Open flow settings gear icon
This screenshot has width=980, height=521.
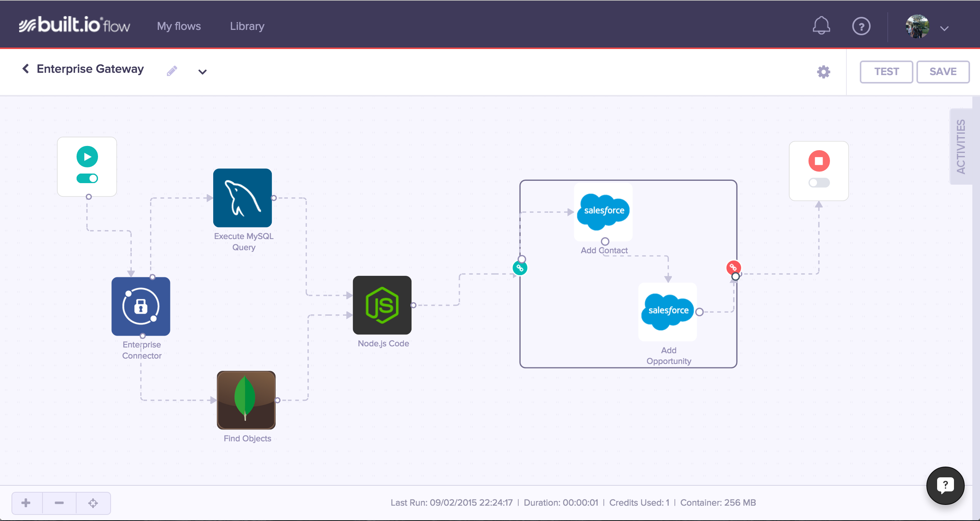(823, 72)
